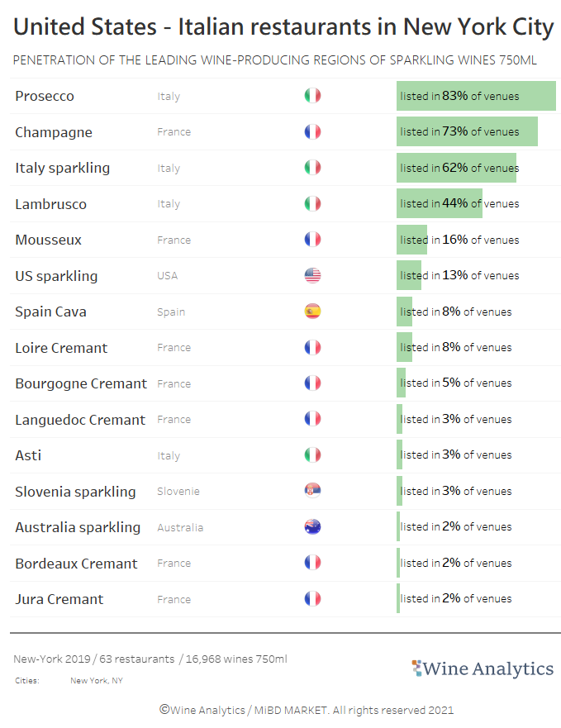Click the Spain flag beside Spain Cava
This screenshot has width=561, height=728.
pyautogui.click(x=312, y=312)
